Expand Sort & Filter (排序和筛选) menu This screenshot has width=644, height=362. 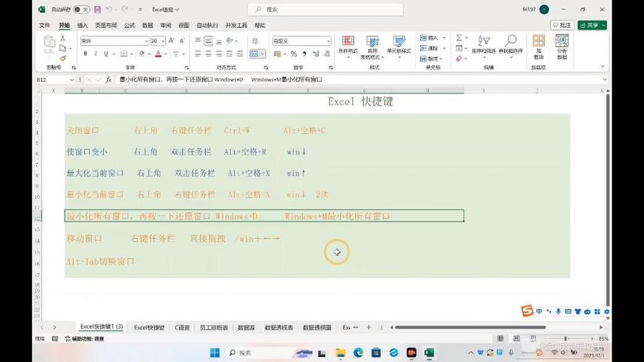pos(483,47)
